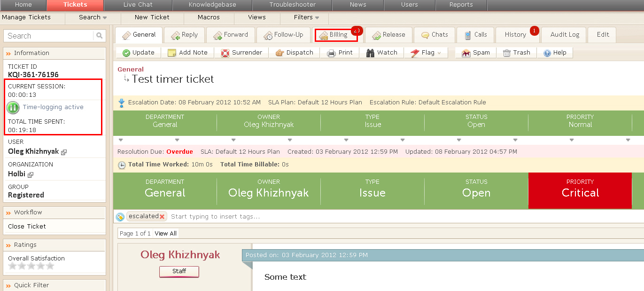Open the Flag dropdown

coord(439,53)
